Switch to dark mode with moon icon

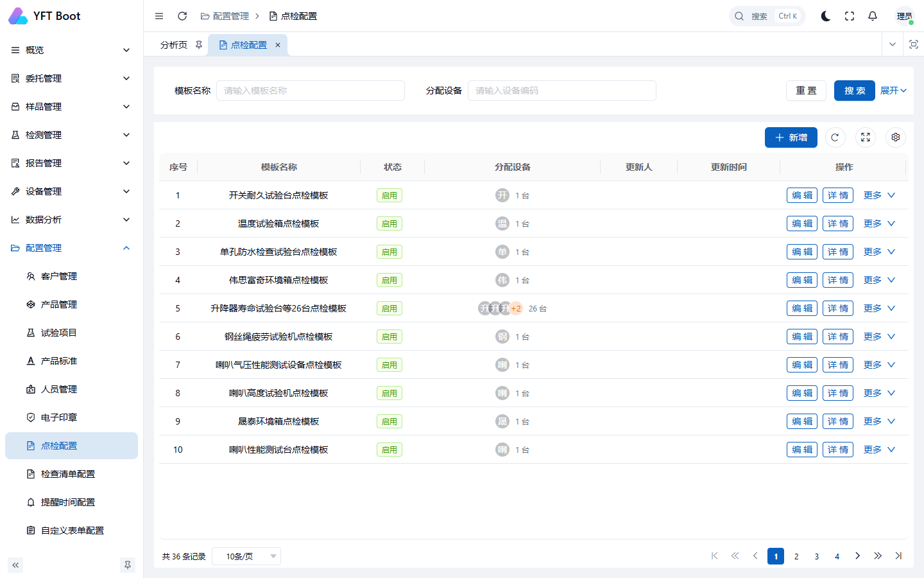[x=826, y=16]
